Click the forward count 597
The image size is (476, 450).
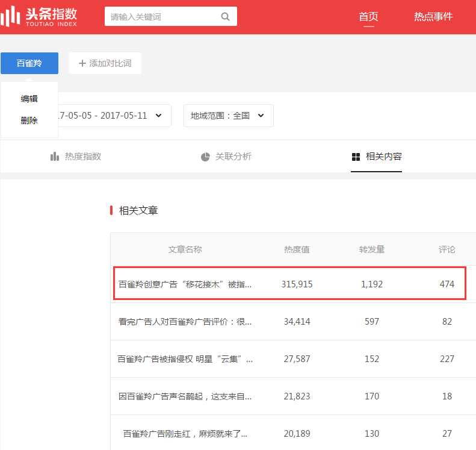coord(372,322)
